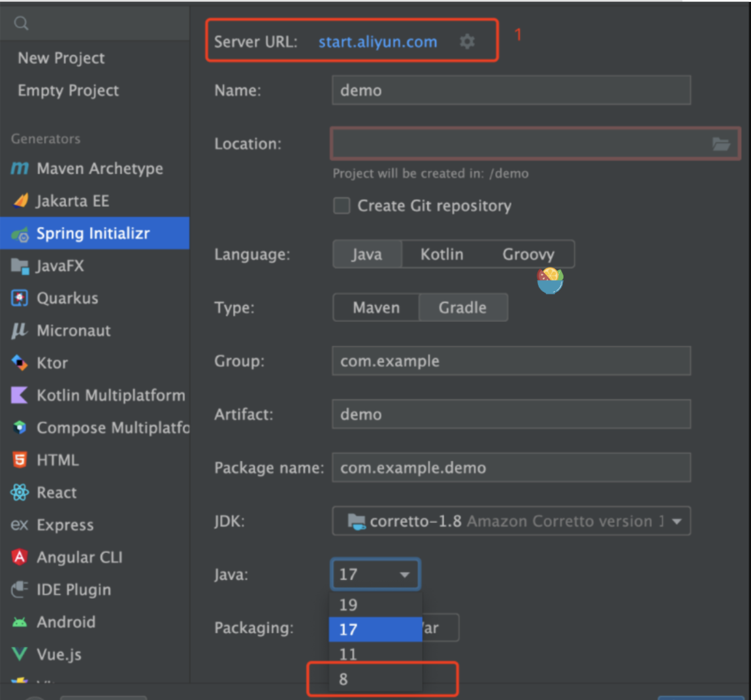Click the Maven Archetype icon
The height and width of the screenshot is (700, 751).
click(x=20, y=168)
